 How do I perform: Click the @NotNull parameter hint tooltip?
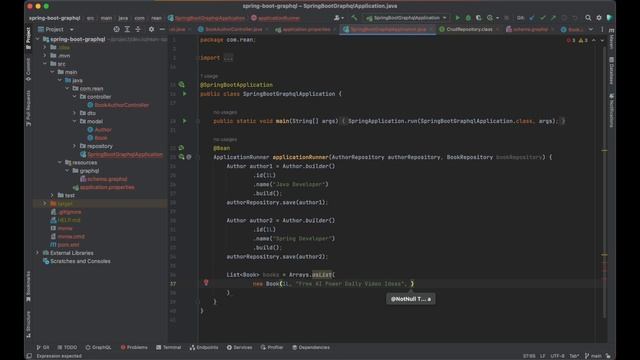(411, 299)
